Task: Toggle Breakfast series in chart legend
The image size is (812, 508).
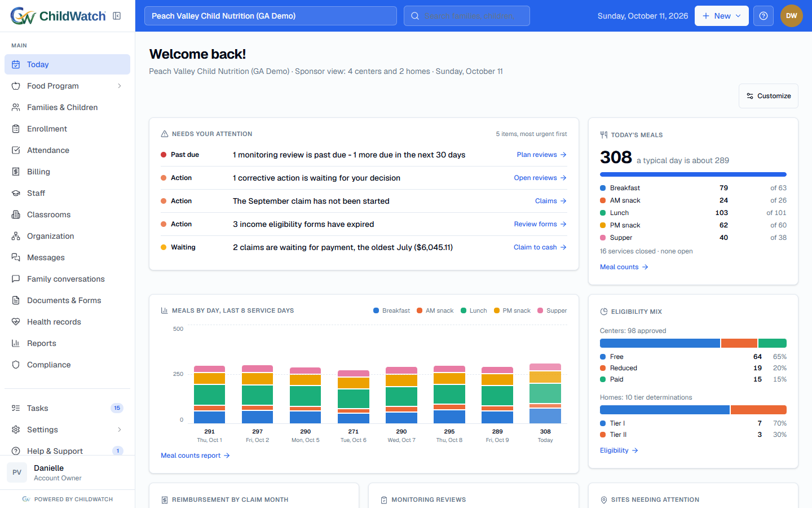Action: pyautogui.click(x=391, y=310)
